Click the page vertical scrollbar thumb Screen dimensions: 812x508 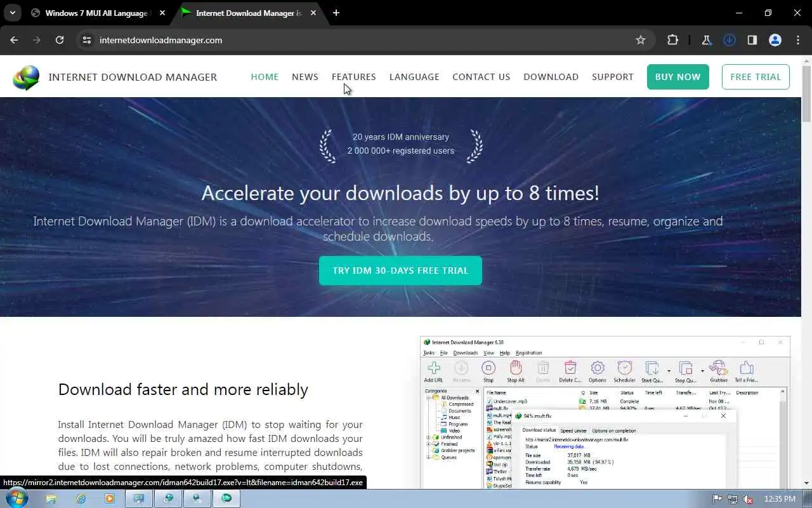806,93
